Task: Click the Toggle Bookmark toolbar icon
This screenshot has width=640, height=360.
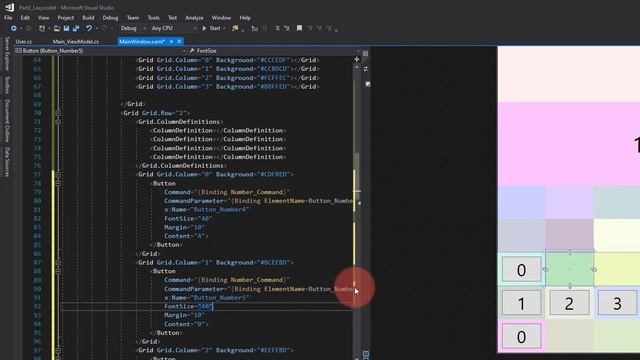Action: (299, 28)
